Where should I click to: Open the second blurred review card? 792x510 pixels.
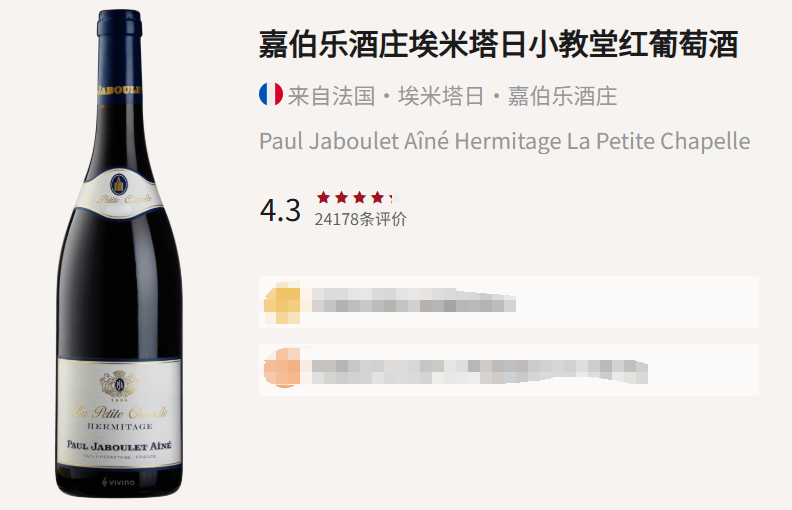[x=509, y=370]
